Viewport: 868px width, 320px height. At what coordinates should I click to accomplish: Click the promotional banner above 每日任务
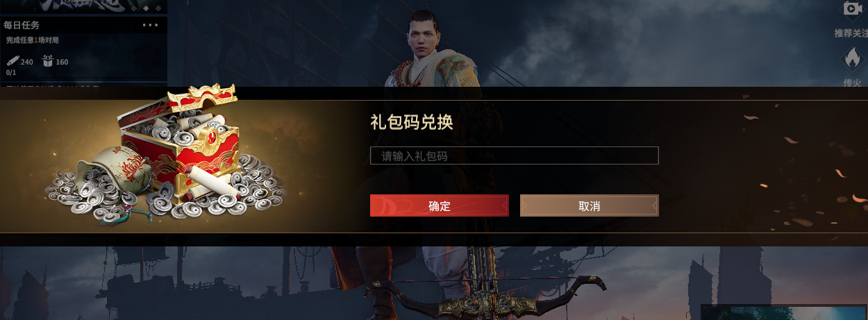point(83,6)
